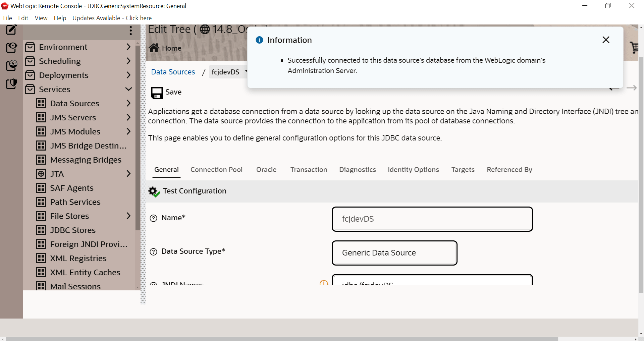Expand the Environment tree node
644x341 pixels.
(128, 47)
